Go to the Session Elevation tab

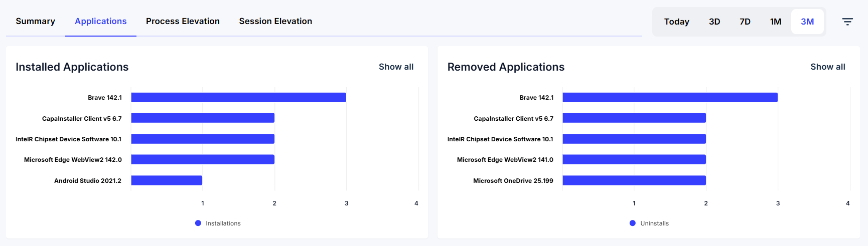click(275, 21)
